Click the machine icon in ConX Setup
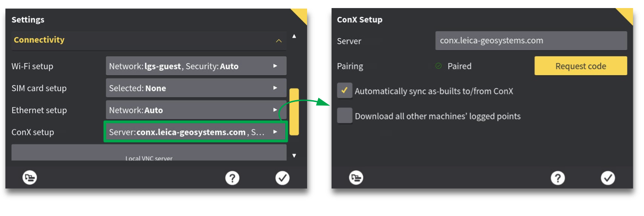 click(356, 178)
